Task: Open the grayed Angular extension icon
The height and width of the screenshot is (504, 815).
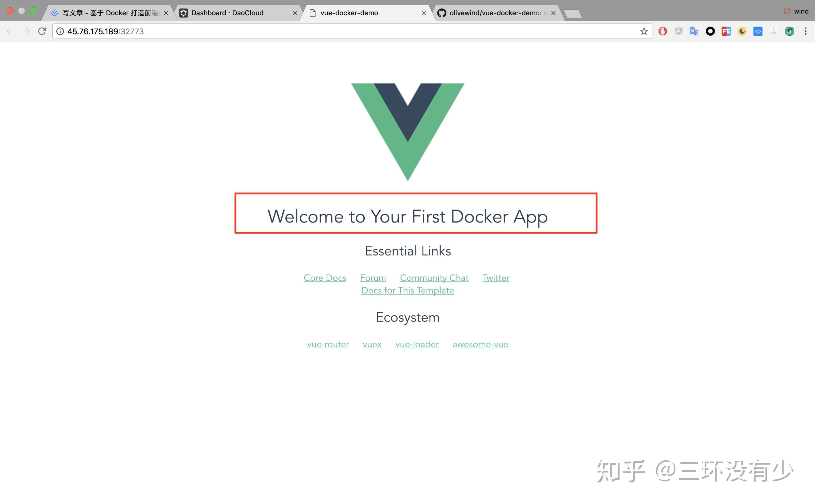Action: click(678, 31)
